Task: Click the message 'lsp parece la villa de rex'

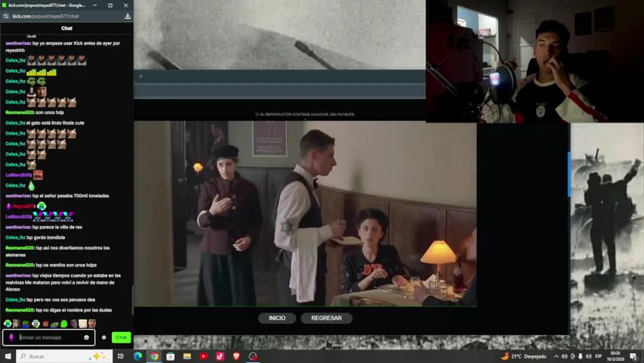Action: pos(56,227)
